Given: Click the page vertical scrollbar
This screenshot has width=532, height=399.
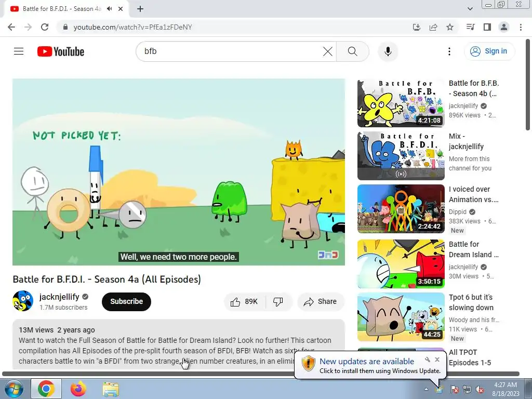Looking at the screenshot, I should click(x=528, y=85).
